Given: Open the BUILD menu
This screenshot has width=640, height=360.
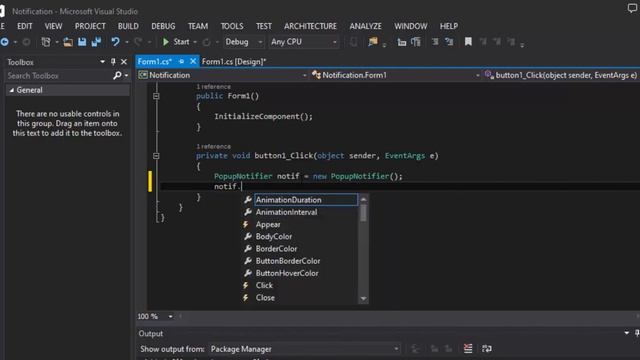Looking at the screenshot, I should (128, 26).
